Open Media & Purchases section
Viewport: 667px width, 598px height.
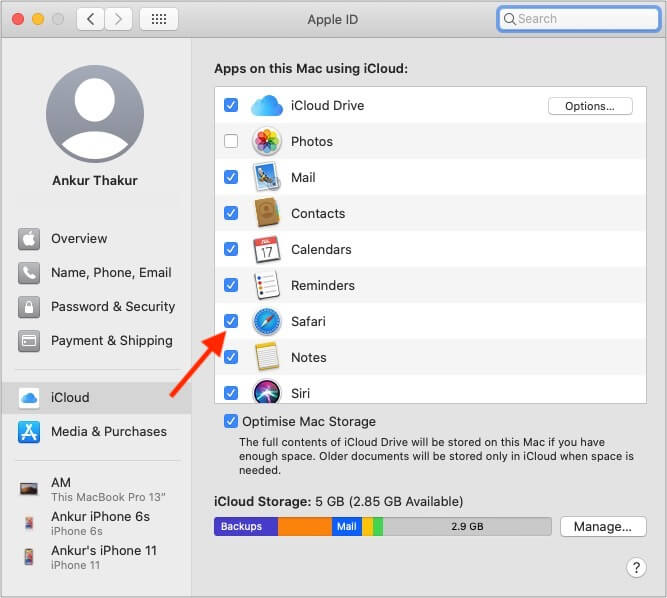(97, 432)
